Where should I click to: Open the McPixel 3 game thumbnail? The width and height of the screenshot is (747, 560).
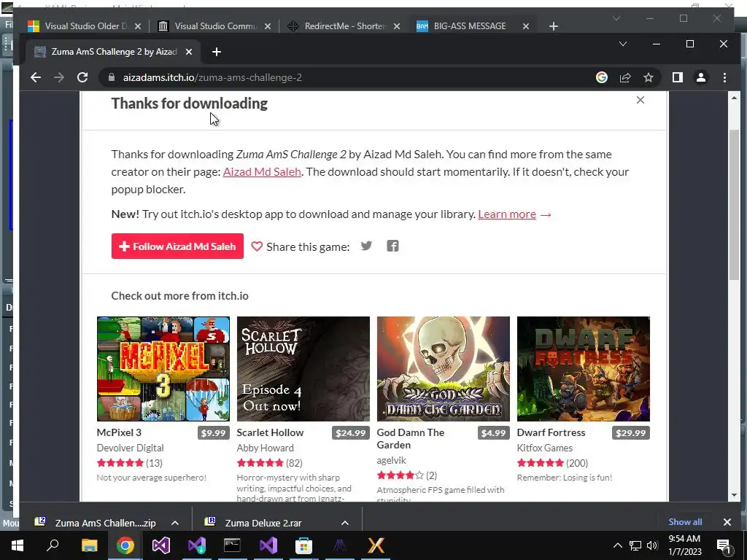click(x=163, y=369)
